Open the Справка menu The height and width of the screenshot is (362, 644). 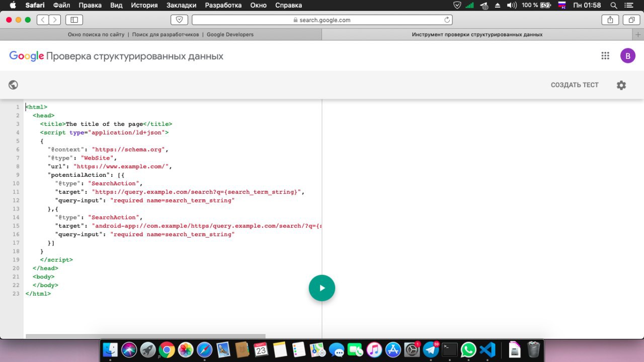click(289, 5)
